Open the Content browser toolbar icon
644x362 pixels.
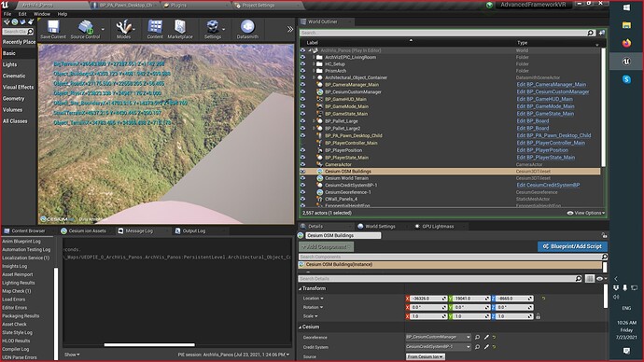155,29
